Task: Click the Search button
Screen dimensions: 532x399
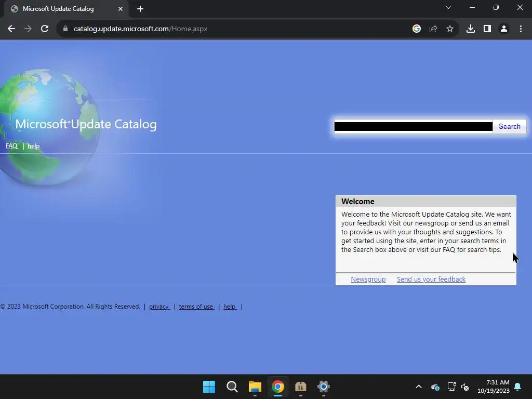Action: 509,126
